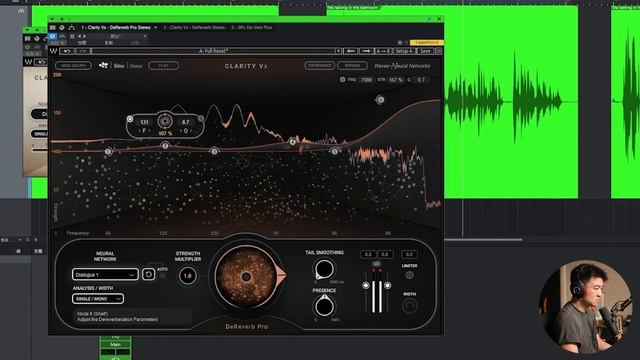Select shelf node 6 on the graph
This screenshot has width=640, height=360.
[380, 100]
